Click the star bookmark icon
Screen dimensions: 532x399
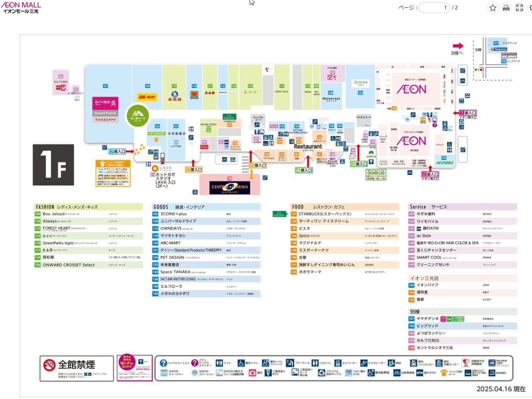493,8
